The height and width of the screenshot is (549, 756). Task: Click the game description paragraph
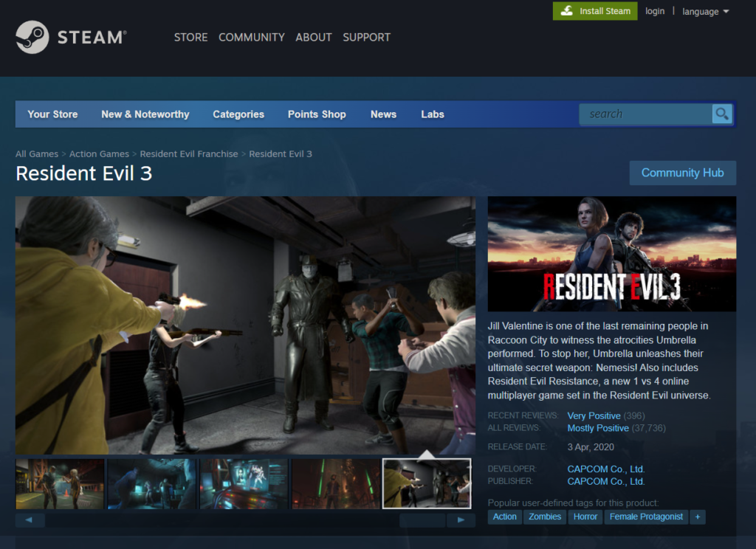pyautogui.click(x=599, y=361)
